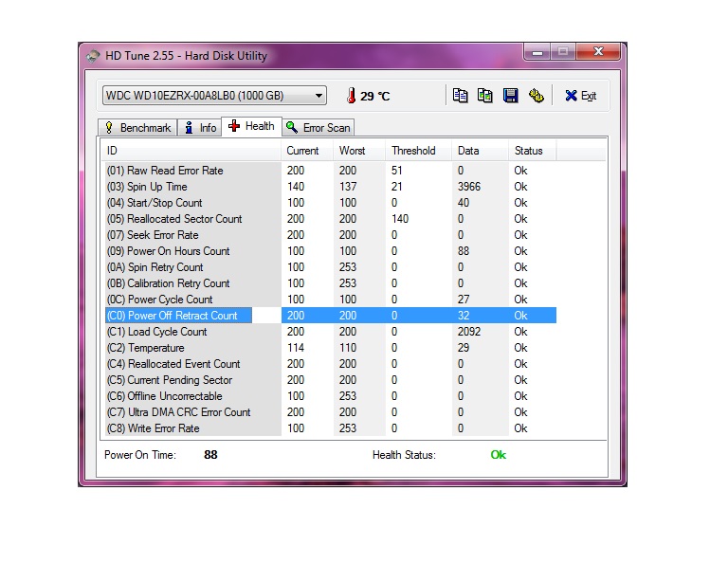Click the Reallocated Sector threshold value 140
Viewport: 728px width, 582px height.
coord(400,219)
